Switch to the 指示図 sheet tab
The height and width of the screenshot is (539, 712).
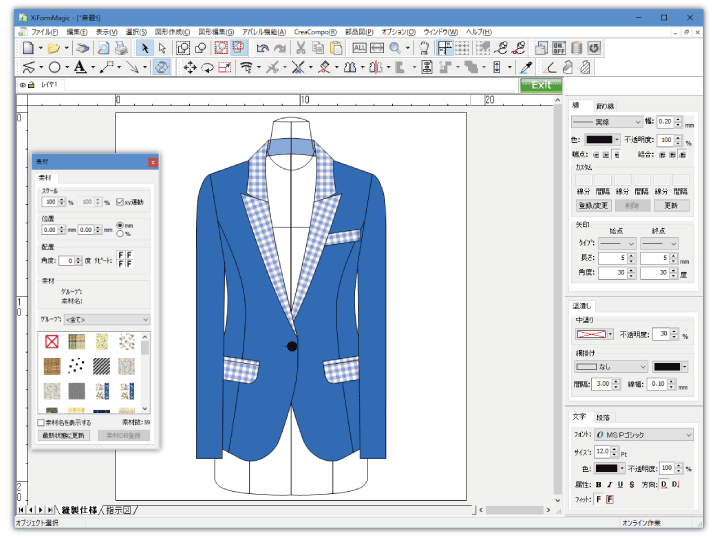coord(117,511)
